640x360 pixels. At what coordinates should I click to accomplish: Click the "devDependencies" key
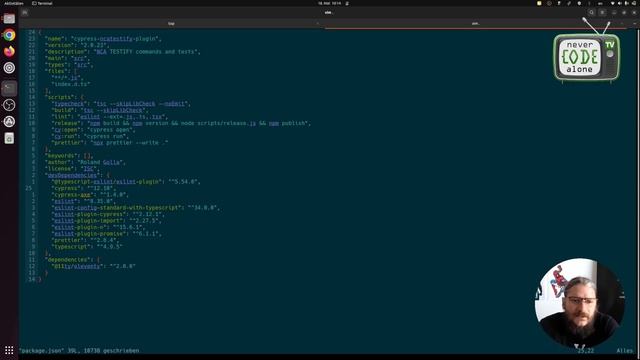(x=73, y=175)
